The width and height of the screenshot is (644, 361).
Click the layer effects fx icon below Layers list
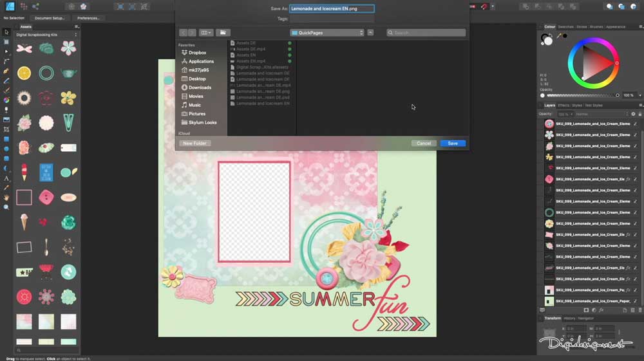click(601, 310)
